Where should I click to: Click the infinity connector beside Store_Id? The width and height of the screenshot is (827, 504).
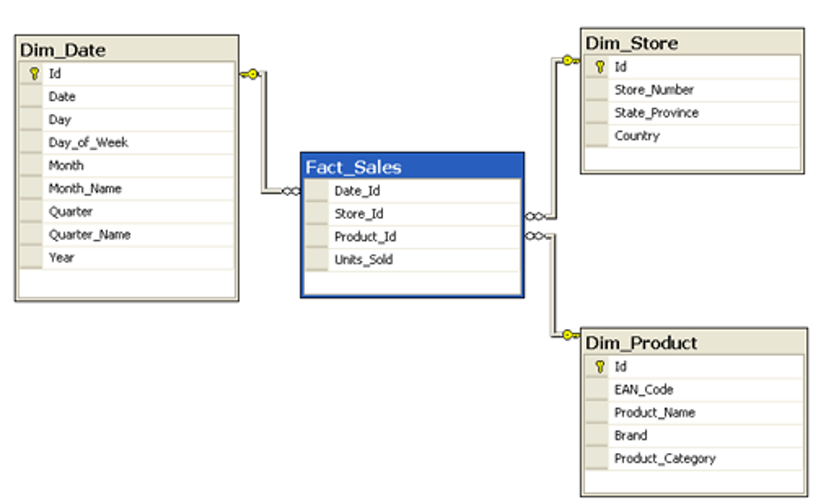coord(534,216)
